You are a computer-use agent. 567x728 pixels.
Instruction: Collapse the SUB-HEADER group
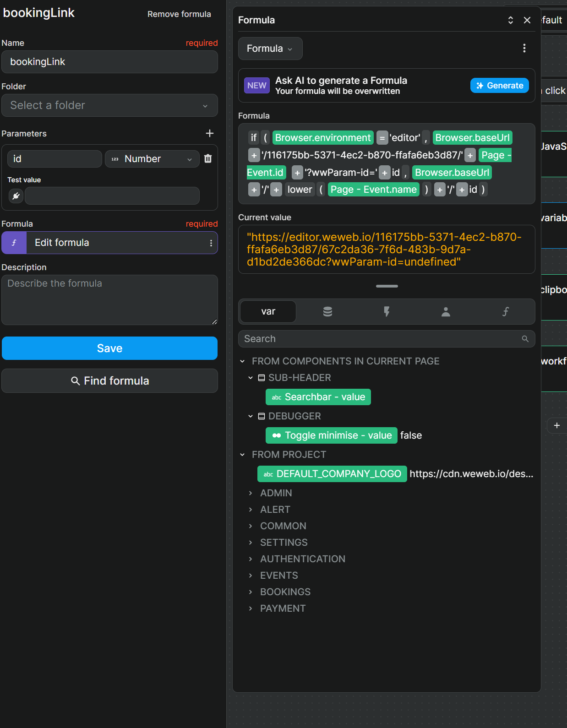pyautogui.click(x=251, y=378)
